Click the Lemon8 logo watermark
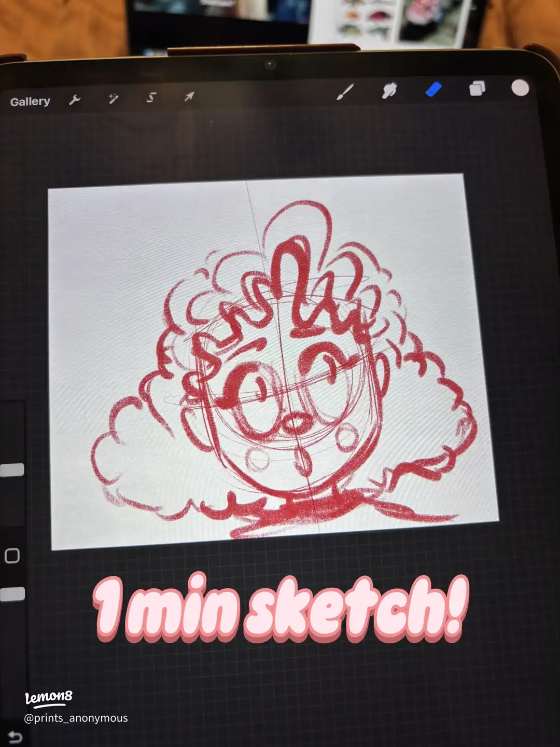This screenshot has width=560, height=747. coord(49,697)
